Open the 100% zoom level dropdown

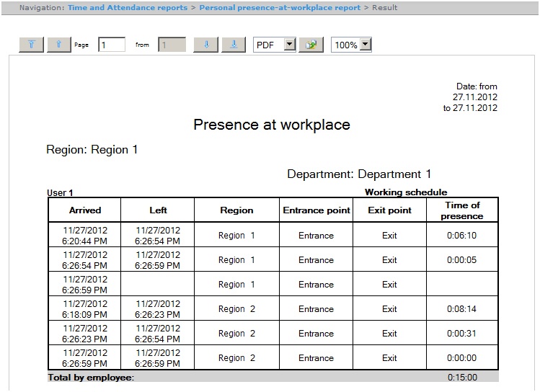(351, 45)
